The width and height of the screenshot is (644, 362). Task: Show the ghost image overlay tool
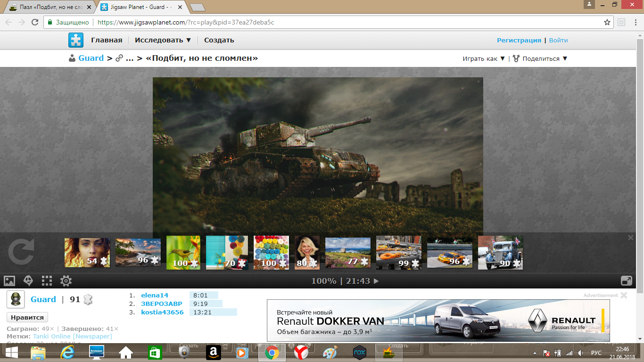click(28, 281)
